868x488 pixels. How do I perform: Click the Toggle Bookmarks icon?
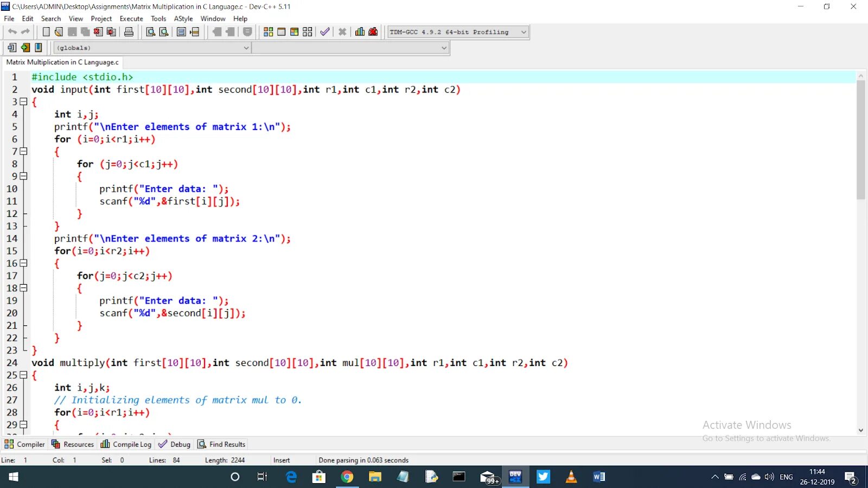pyautogui.click(x=25, y=48)
